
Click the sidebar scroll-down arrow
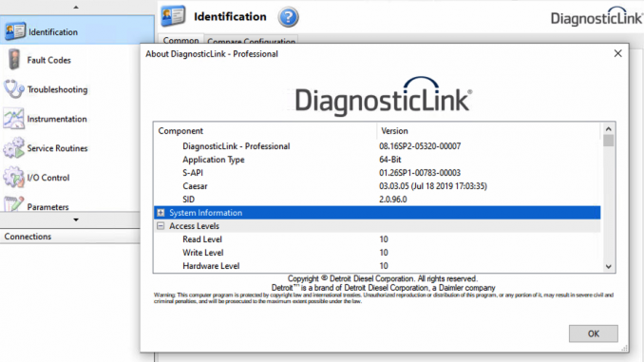coord(76,219)
